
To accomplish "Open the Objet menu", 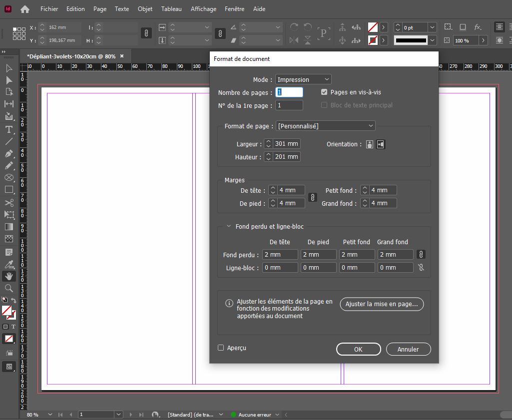I will pyautogui.click(x=145, y=9).
